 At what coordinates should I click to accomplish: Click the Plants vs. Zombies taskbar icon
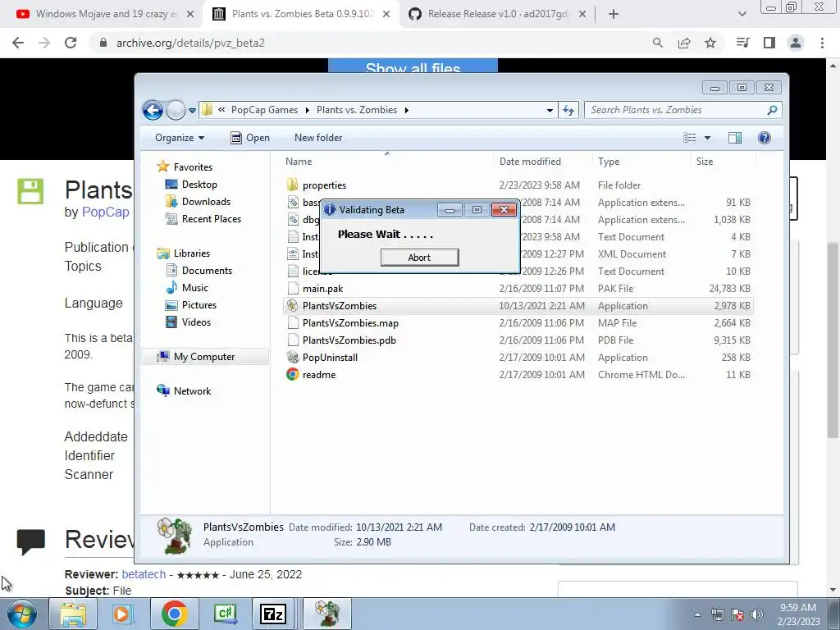327,614
